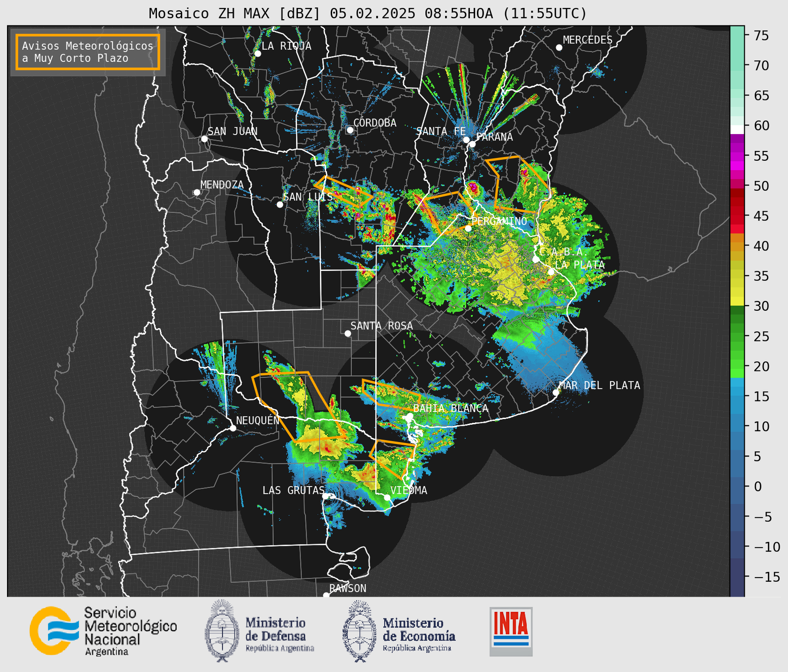Viewport: 788px width, 672px height.
Task: Click the SANTA ROSA label text
Action: coord(382,326)
